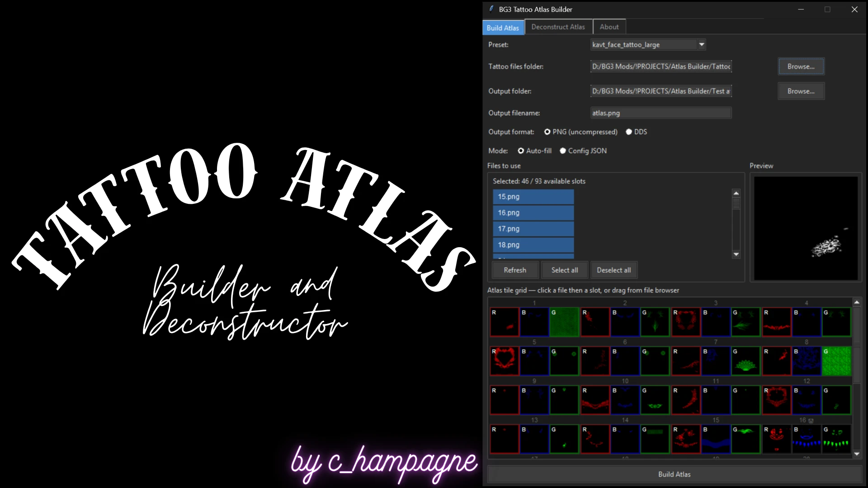Click the tile grid scrollbar down arrow
The width and height of the screenshot is (868, 488).
click(857, 454)
